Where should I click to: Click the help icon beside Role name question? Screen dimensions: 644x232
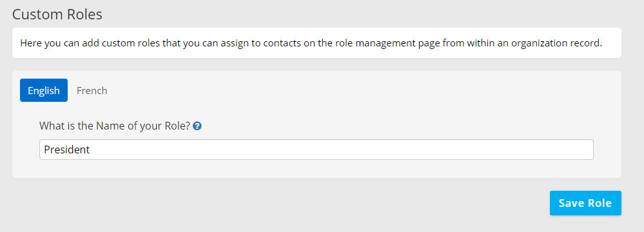click(x=197, y=126)
